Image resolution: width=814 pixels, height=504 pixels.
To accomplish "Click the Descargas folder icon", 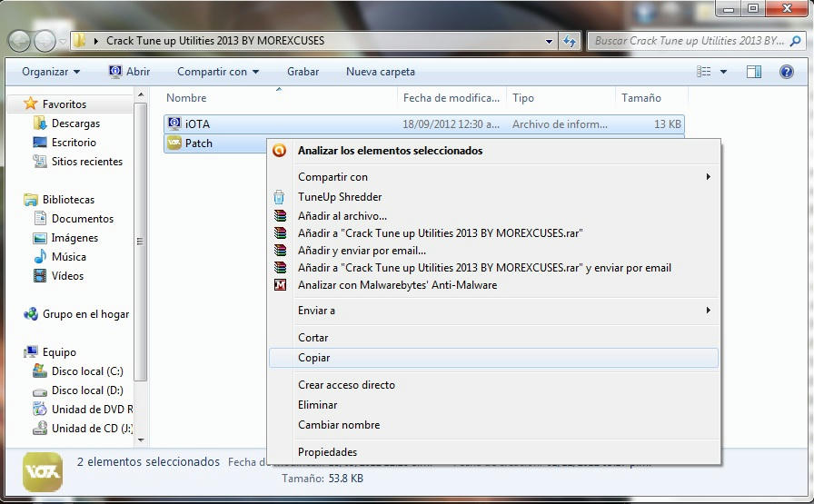I will (39, 123).
